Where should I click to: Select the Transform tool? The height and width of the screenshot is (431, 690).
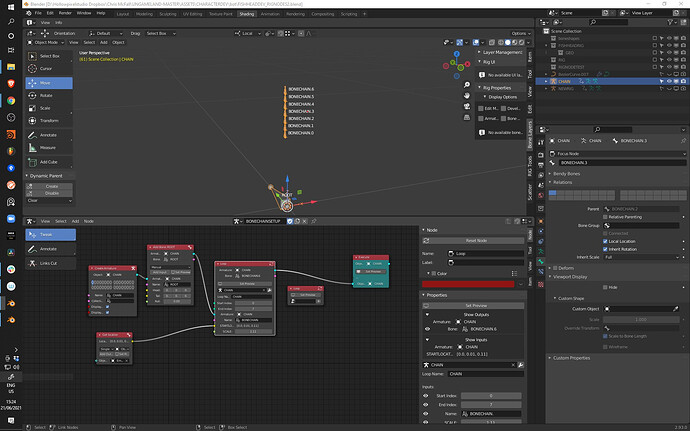[49, 120]
